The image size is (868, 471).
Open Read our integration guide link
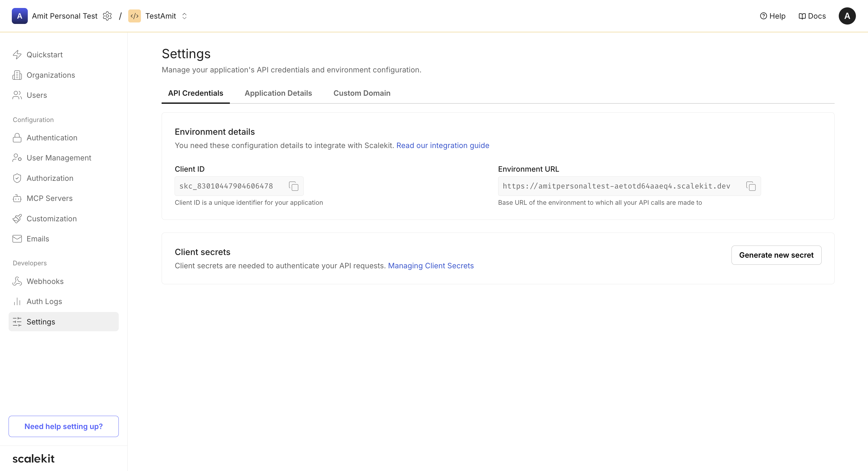[443, 145]
